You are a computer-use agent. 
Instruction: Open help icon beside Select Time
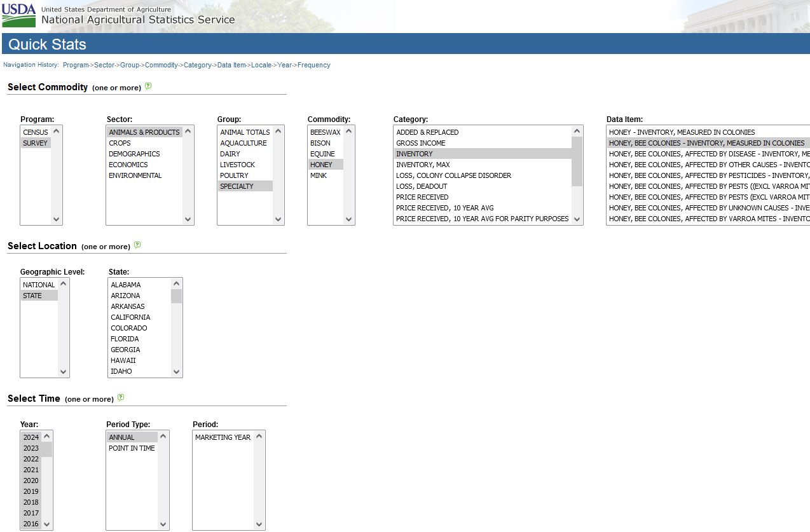click(x=121, y=398)
